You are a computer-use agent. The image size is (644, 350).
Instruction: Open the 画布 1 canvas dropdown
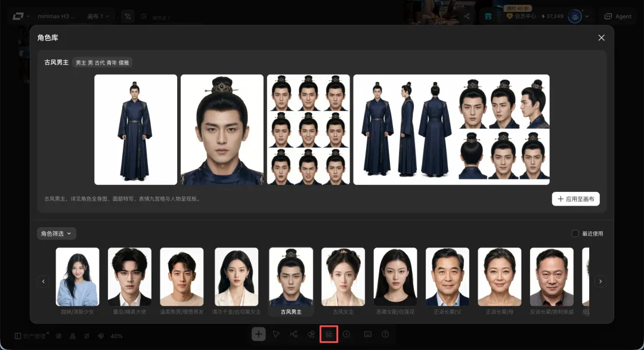click(98, 16)
